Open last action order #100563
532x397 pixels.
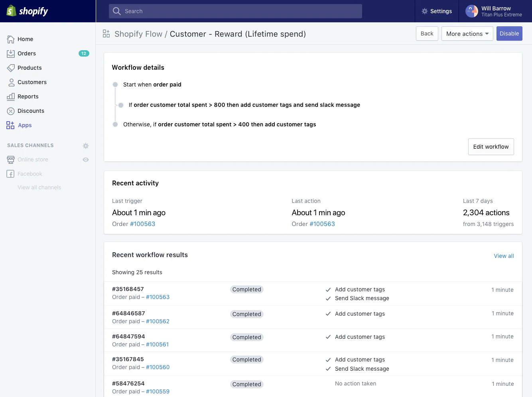(322, 224)
